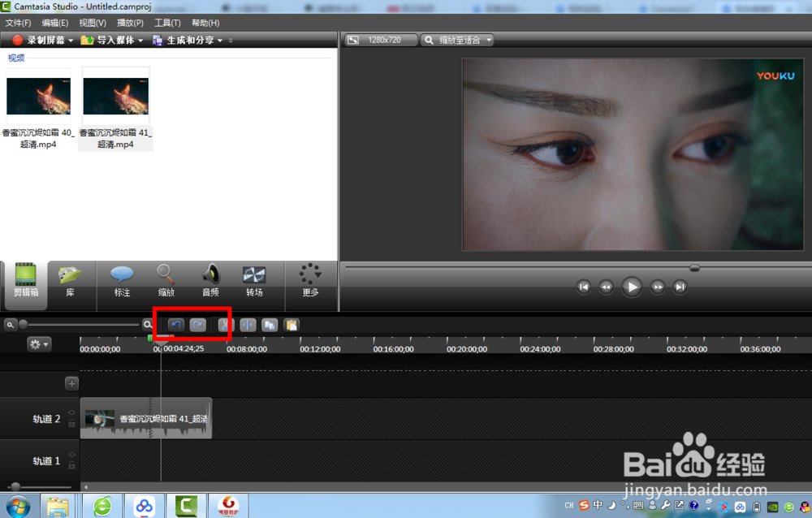The width and height of the screenshot is (812, 518).
Task: Open the 1280x720 editing dimensions button
Action: pos(381,40)
